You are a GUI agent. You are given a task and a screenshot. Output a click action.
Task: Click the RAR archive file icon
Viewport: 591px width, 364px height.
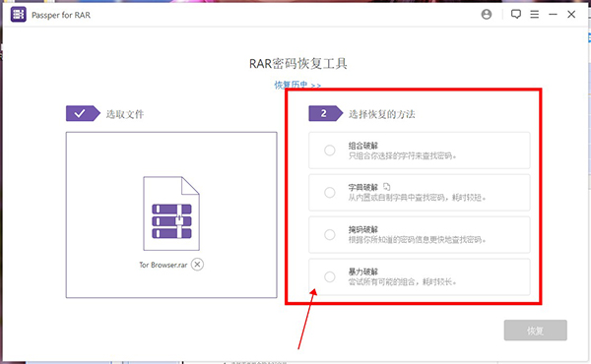point(171,213)
